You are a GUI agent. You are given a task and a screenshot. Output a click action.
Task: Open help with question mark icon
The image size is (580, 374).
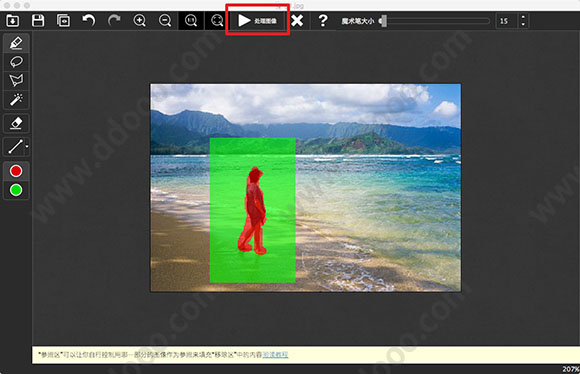pyautogui.click(x=323, y=21)
